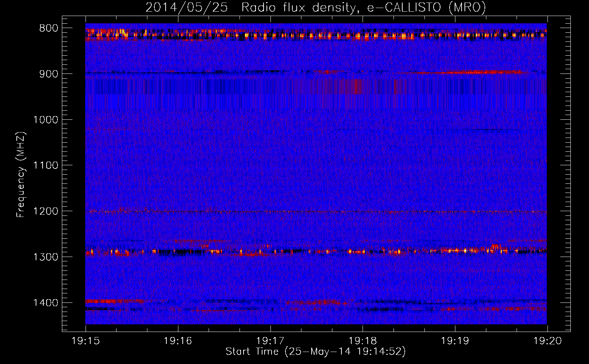The image size is (589, 364).
Task: Click the bright interference band near 1290 MHz
Action: (316, 251)
